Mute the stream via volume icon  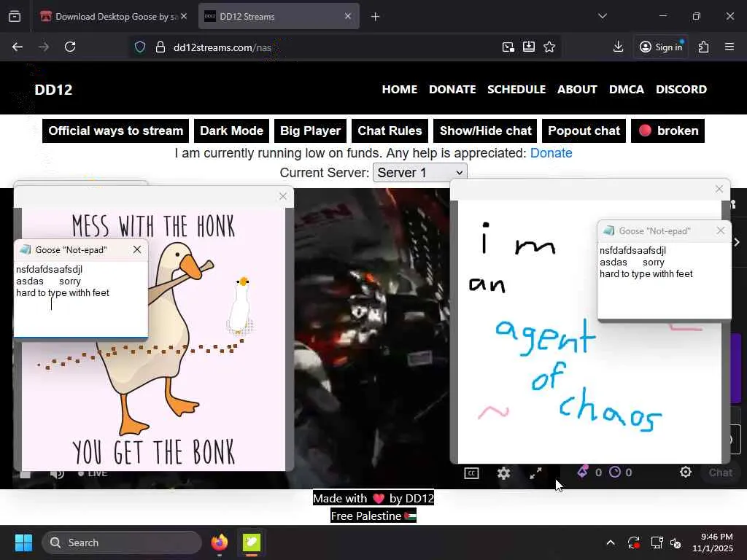[x=57, y=473]
